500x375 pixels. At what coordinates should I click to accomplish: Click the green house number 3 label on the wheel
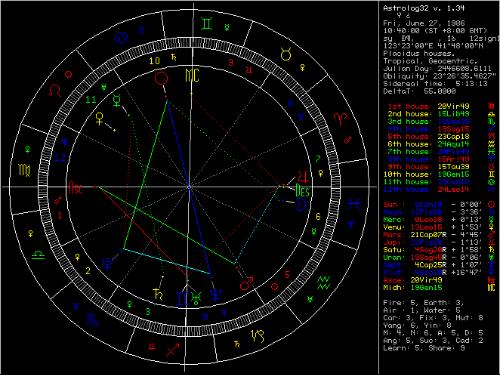point(148,312)
